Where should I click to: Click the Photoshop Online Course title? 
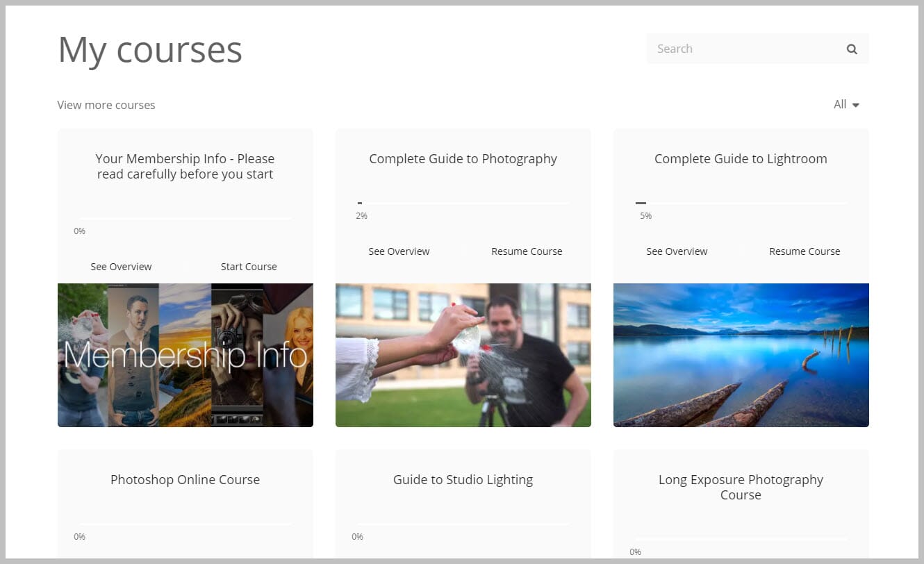pyautogui.click(x=185, y=480)
